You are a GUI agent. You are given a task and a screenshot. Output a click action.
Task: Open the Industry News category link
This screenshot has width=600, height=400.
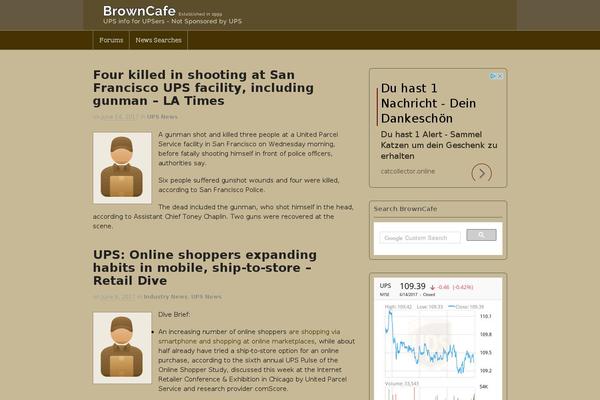166,297
